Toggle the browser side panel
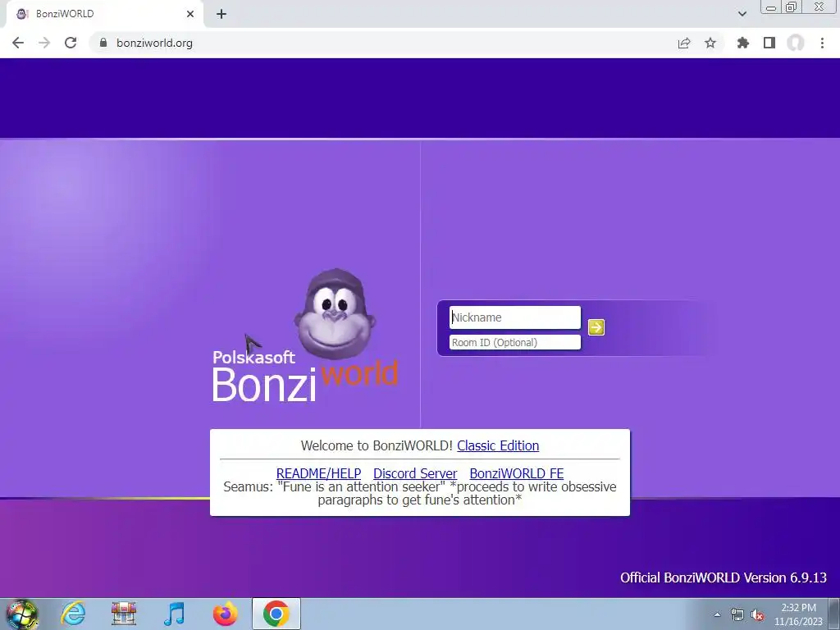The width and height of the screenshot is (840, 630). 769,43
